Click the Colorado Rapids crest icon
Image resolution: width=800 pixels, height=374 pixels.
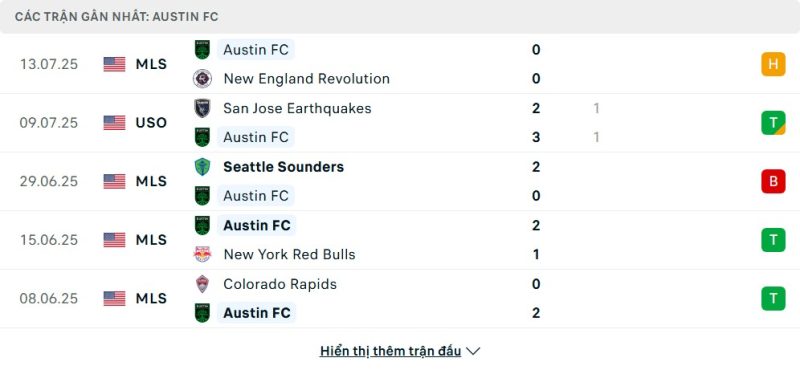tap(203, 284)
